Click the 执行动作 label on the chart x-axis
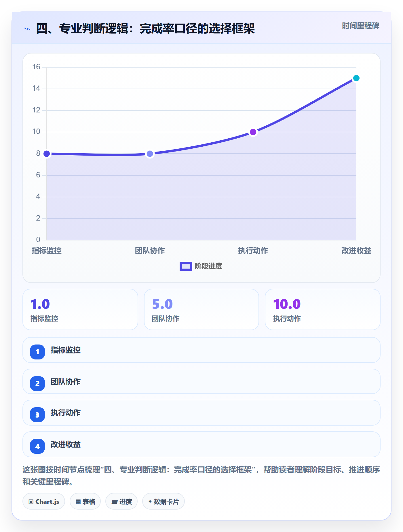The width and height of the screenshot is (403, 532). [253, 251]
